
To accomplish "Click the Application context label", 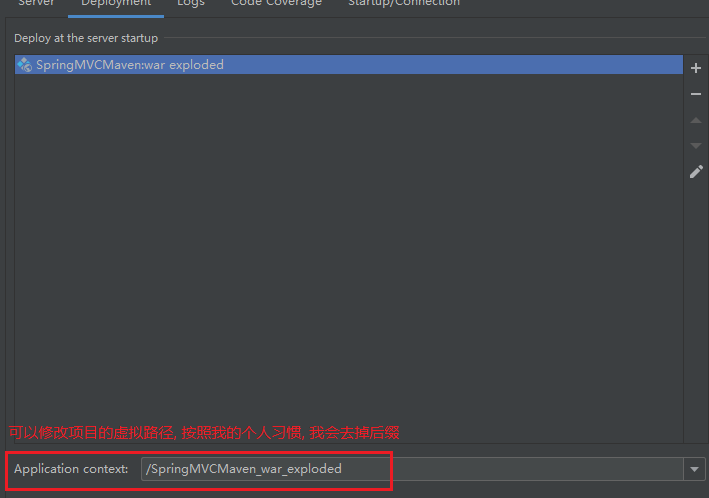I will pyautogui.click(x=71, y=469).
